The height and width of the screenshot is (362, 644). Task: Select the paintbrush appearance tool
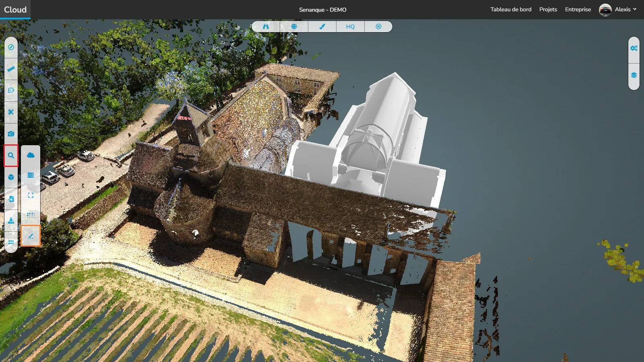[322, 27]
